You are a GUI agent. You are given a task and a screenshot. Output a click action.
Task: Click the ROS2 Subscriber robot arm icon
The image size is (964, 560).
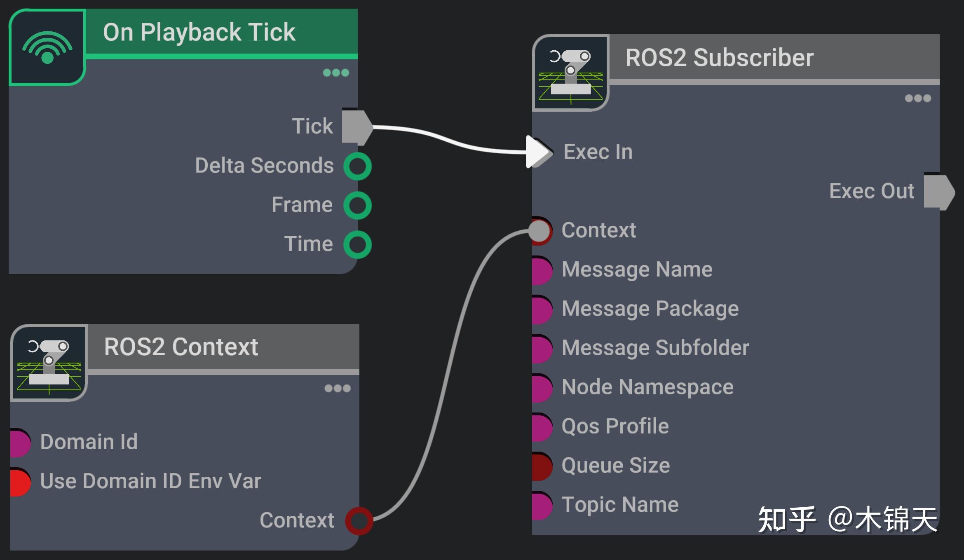tap(570, 72)
